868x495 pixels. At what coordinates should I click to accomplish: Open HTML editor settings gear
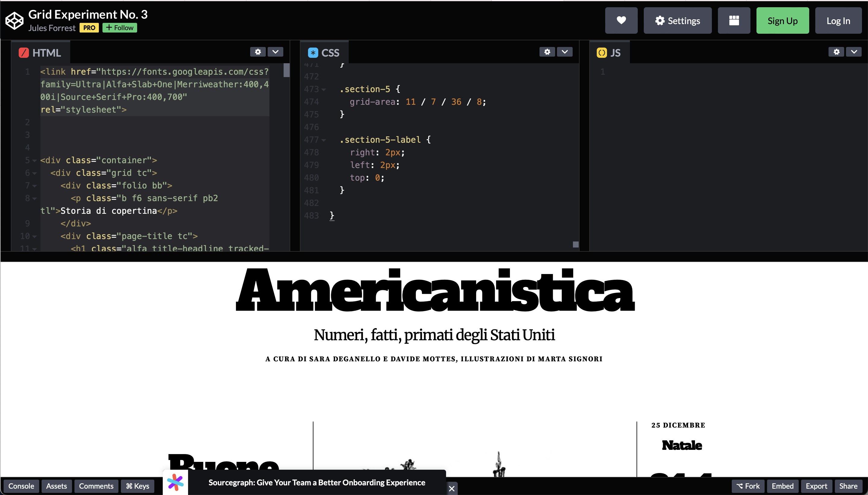pos(258,52)
